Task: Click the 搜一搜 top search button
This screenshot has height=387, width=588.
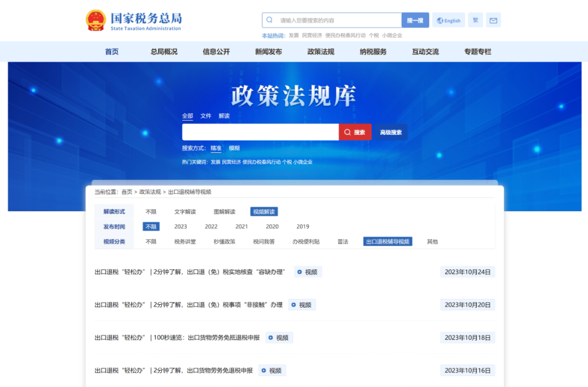Action: click(x=415, y=20)
